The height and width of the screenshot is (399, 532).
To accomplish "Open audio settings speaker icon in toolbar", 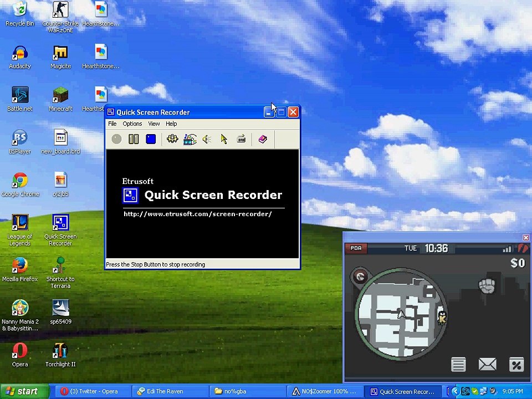I will 207,139.
